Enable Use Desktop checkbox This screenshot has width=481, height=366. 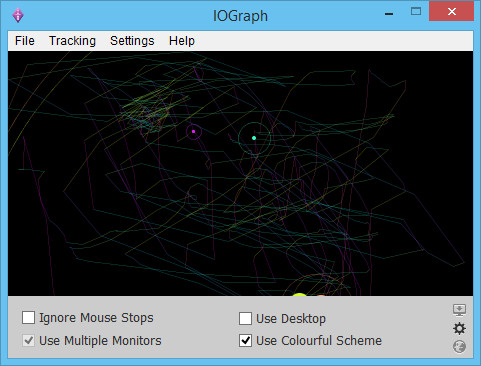[245, 318]
